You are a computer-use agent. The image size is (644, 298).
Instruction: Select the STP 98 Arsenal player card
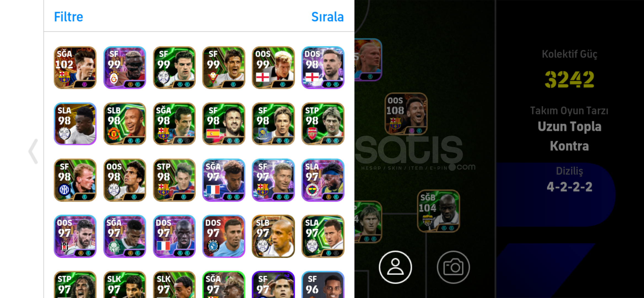(x=323, y=124)
